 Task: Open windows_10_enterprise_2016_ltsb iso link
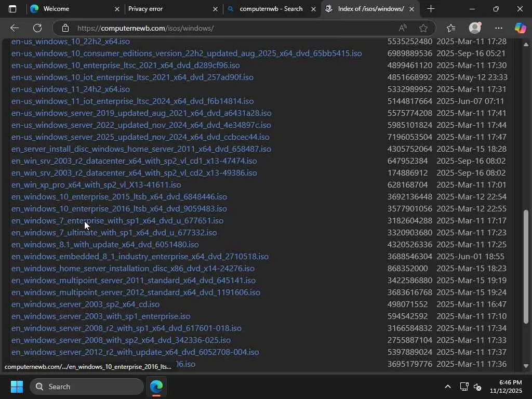click(x=119, y=209)
